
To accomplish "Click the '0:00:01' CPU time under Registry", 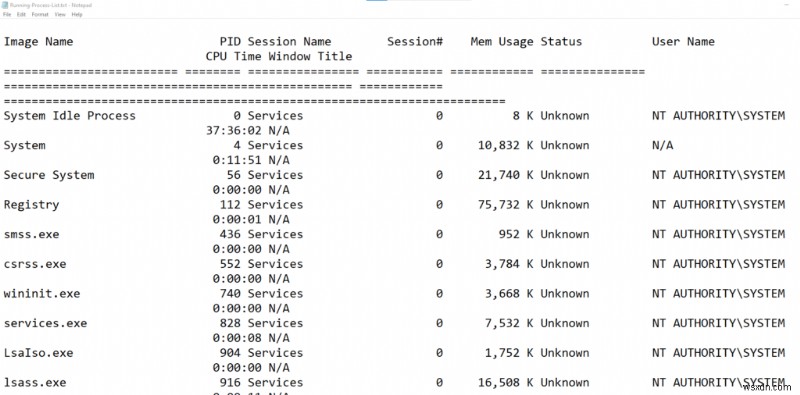I will (x=237, y=219).
